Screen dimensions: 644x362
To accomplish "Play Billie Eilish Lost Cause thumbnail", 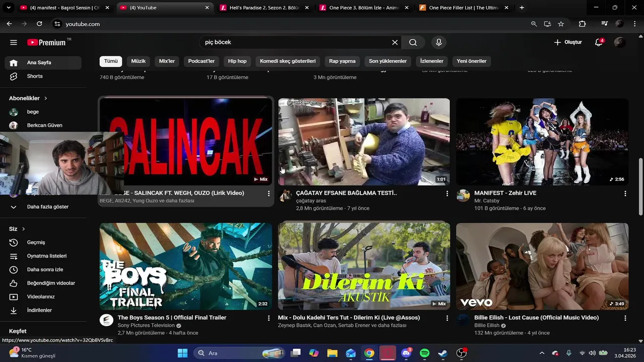I will click(542, 266).
